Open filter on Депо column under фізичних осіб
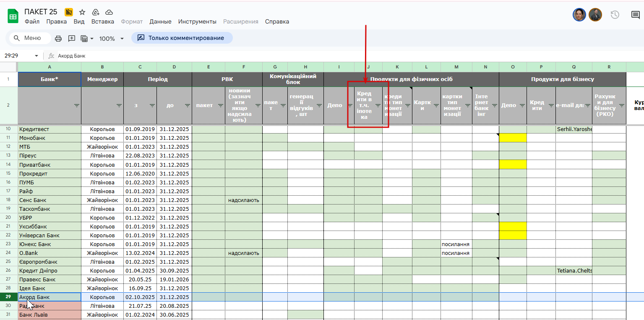Viewport: 644px width, 320px height. tap(349, 105)
